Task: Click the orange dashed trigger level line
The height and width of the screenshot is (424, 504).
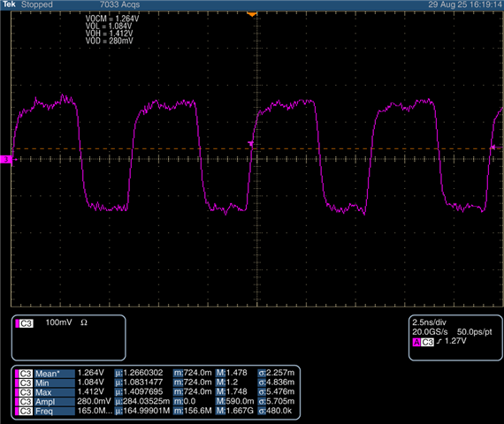Action: (257, 148)
